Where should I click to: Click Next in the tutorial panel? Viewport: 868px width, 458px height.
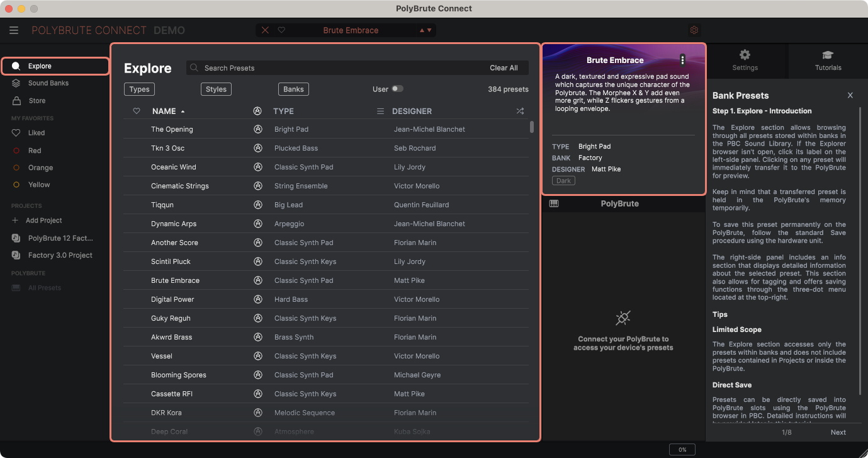point(838,432)
